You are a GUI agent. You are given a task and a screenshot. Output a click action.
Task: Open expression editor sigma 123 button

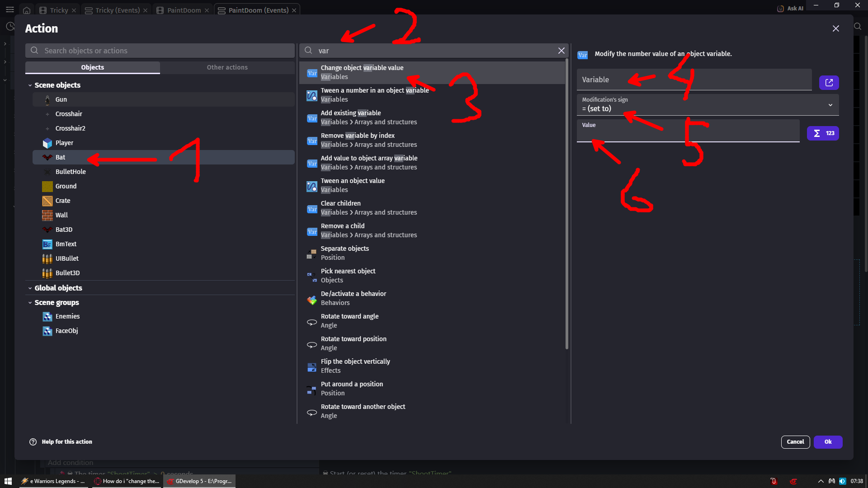pos(823,133)
